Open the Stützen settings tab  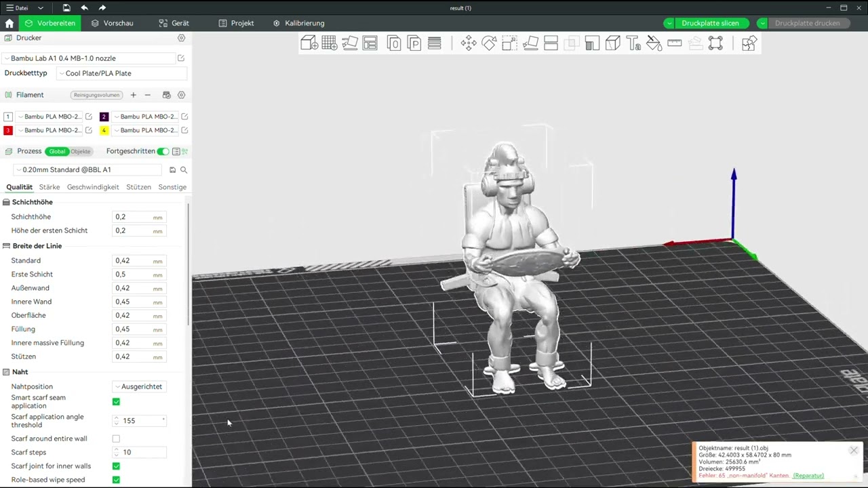pyautogui.click(x=138, y=187)
